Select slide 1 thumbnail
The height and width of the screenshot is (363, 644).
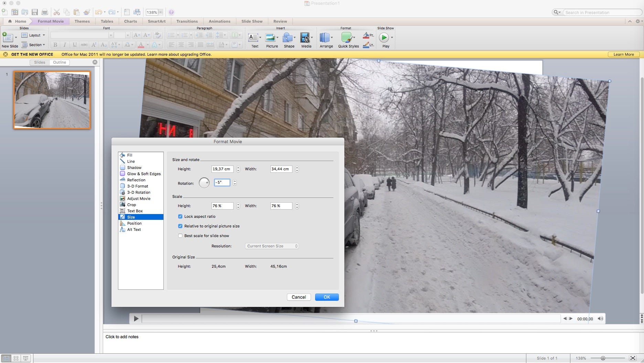tap(52, 100)
